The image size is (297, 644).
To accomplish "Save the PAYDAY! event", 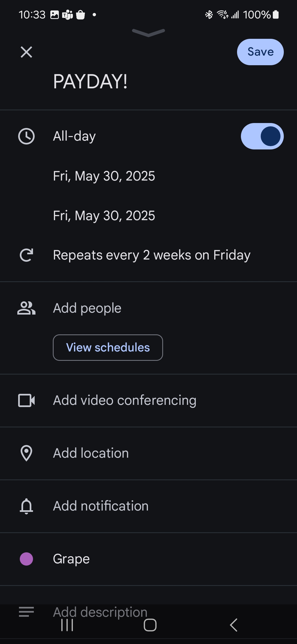I will point(260,52).
